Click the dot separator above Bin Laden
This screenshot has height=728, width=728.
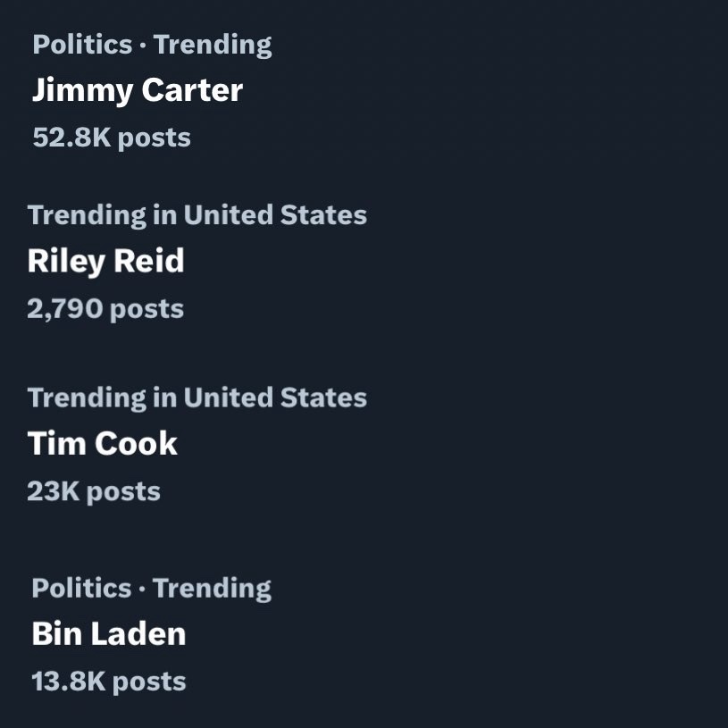coord(142,590)
